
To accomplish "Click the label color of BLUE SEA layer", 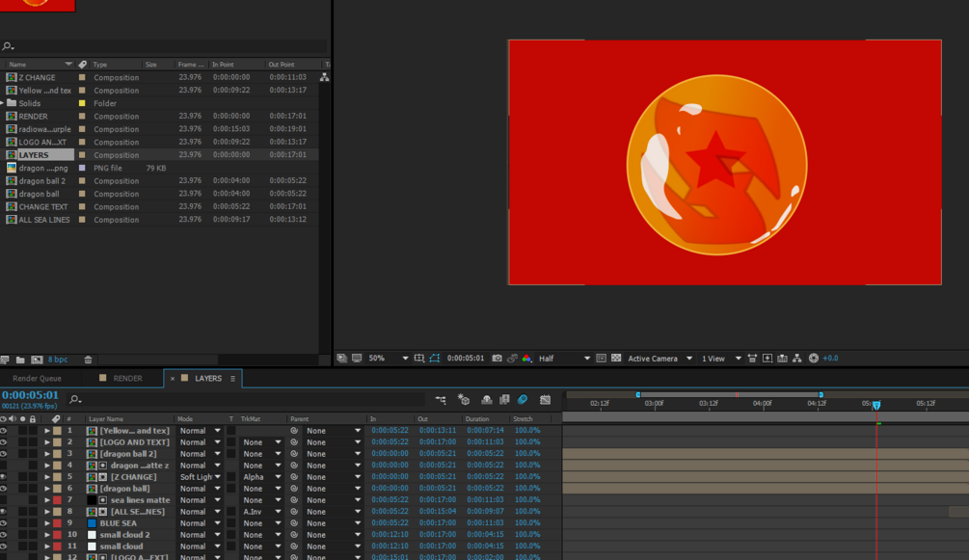I will [x=57, y=523].
